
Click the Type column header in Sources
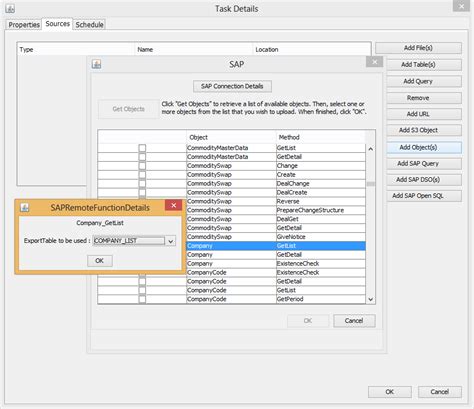pos(76,50)
